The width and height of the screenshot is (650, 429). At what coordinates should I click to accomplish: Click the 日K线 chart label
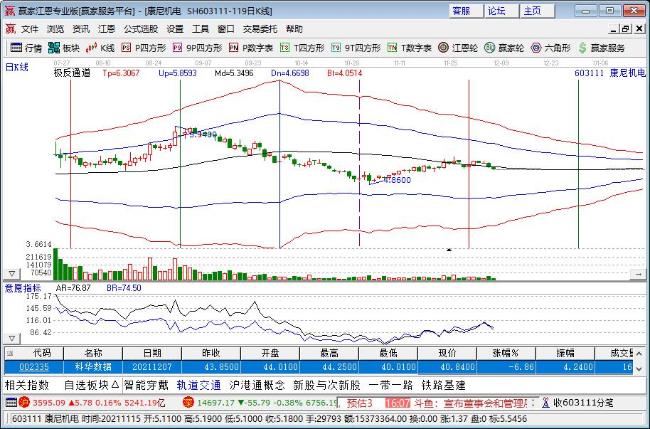(17, 67)
